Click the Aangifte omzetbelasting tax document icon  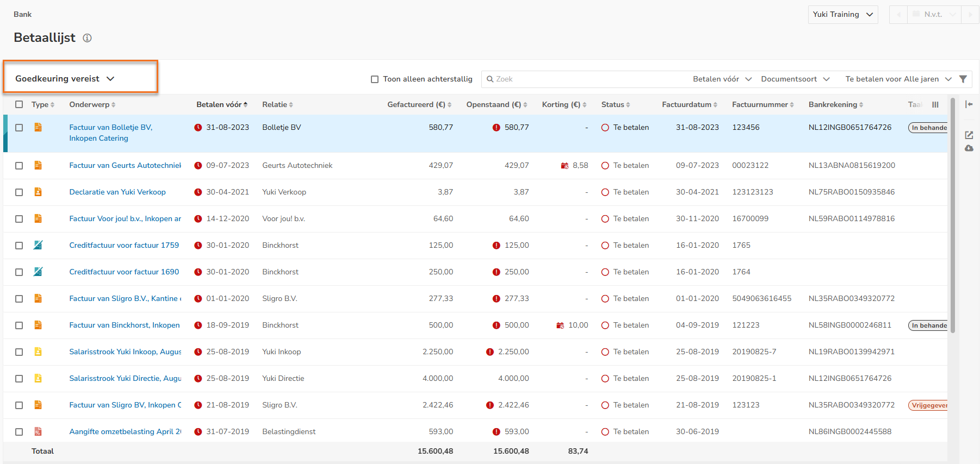tap(38, 431)
